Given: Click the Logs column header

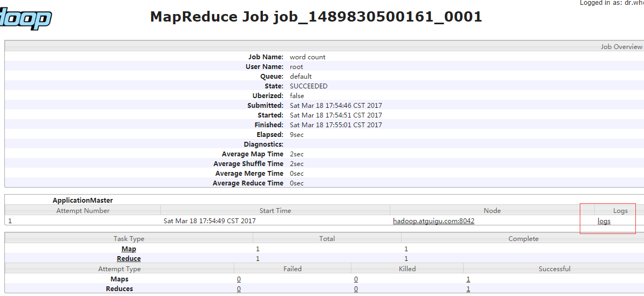Looking at the screenshot, I should (620, 211).
